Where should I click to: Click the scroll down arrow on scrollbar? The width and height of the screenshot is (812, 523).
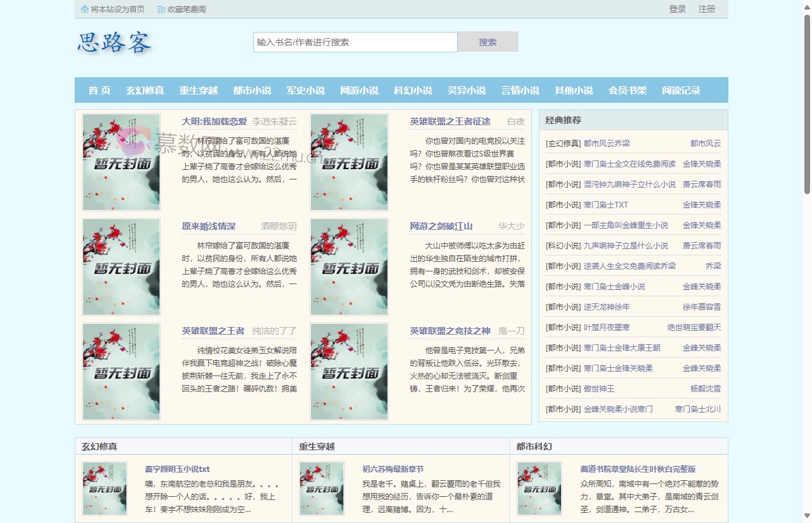coord(806,515)
